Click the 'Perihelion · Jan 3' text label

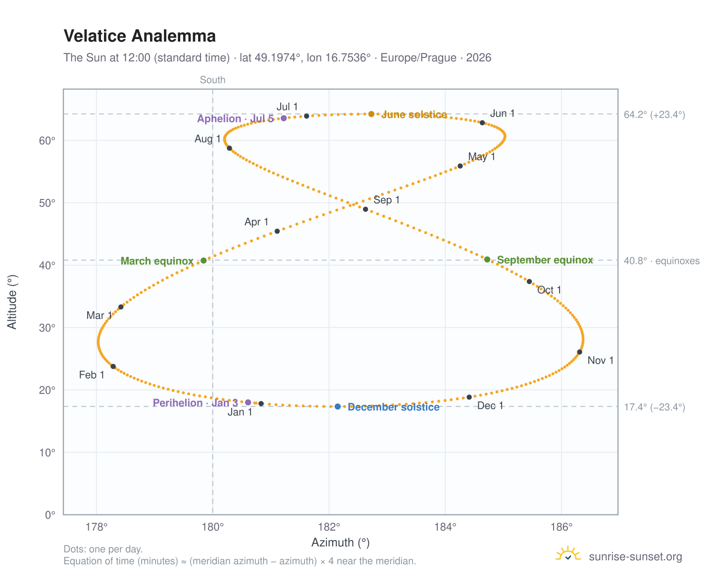point(195,403)
